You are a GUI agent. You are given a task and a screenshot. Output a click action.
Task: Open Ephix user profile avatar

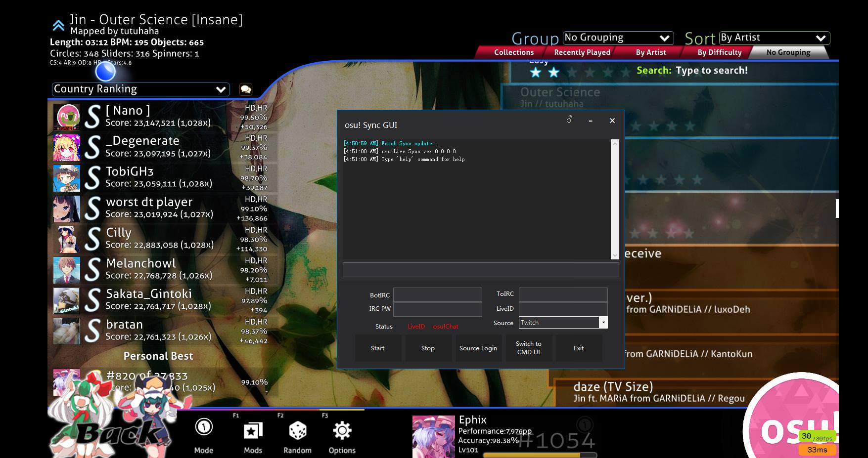[434, 437]
